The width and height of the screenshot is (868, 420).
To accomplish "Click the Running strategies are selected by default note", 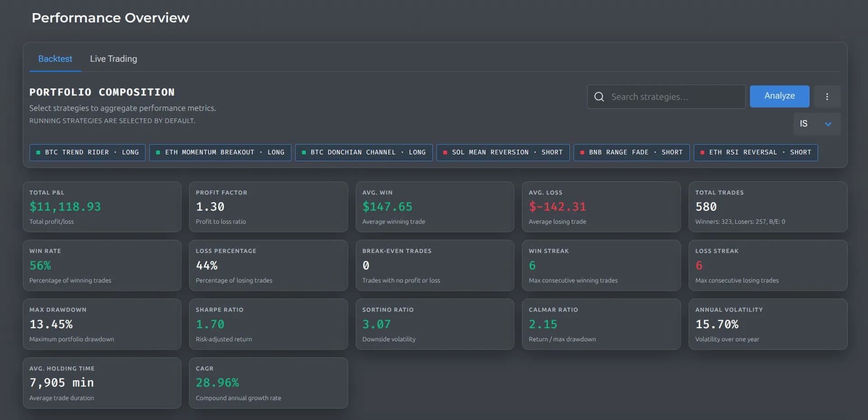I will point(112,121).
